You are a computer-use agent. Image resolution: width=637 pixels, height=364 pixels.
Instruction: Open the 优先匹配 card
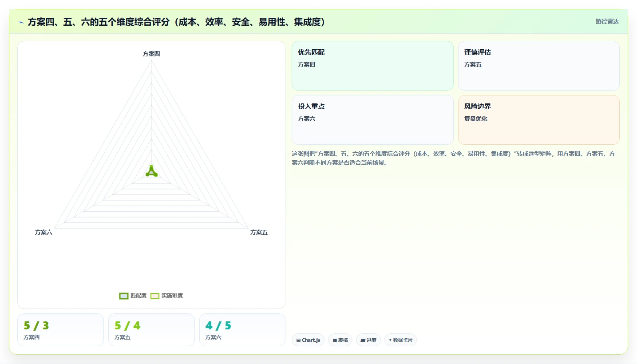point(372,66)
